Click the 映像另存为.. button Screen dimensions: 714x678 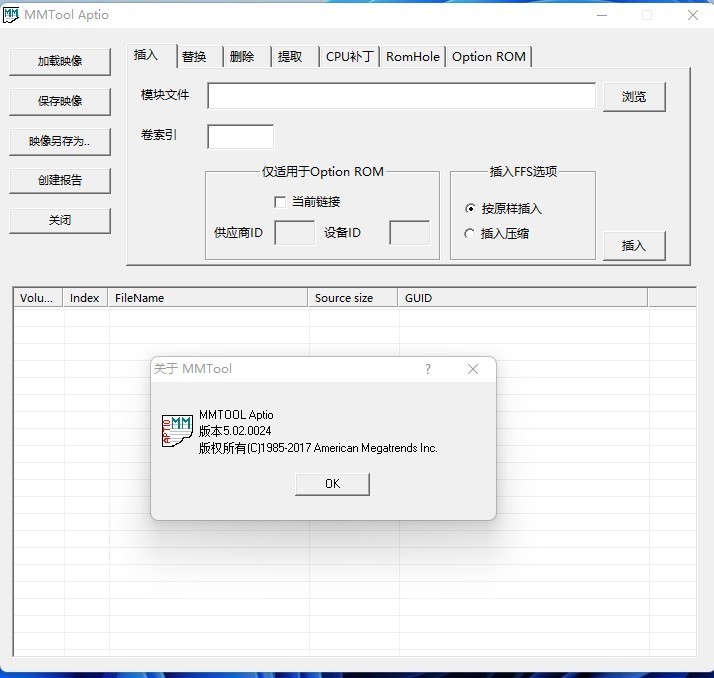pyautogui.click(x=60, y=141)
